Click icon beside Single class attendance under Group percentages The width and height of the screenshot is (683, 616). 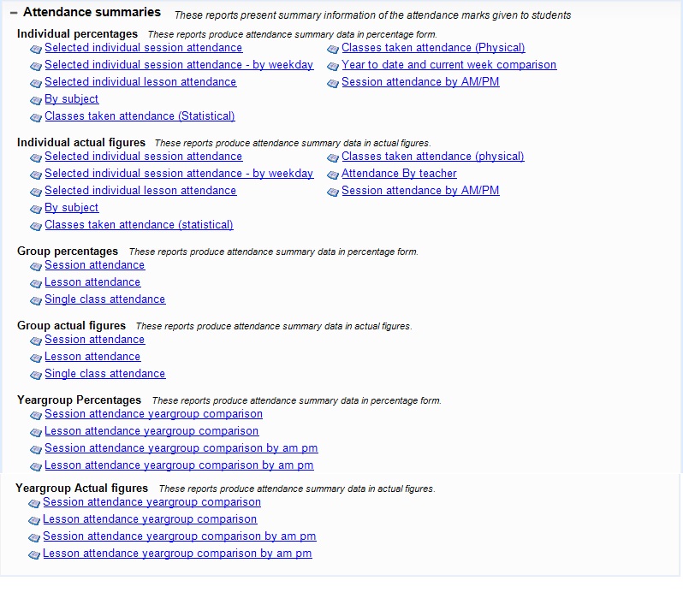[36, 301]
